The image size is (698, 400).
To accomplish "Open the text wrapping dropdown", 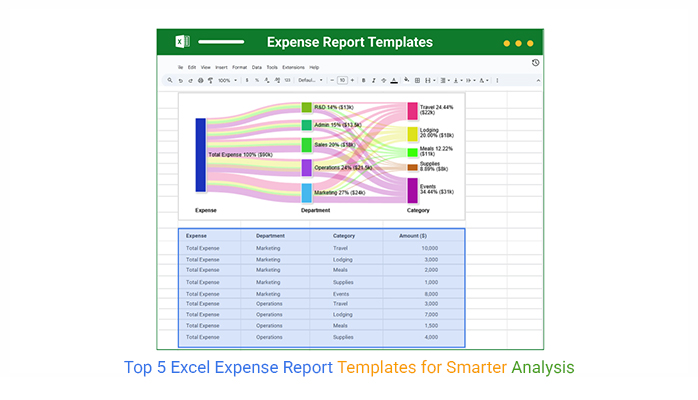I will (471, 81).
